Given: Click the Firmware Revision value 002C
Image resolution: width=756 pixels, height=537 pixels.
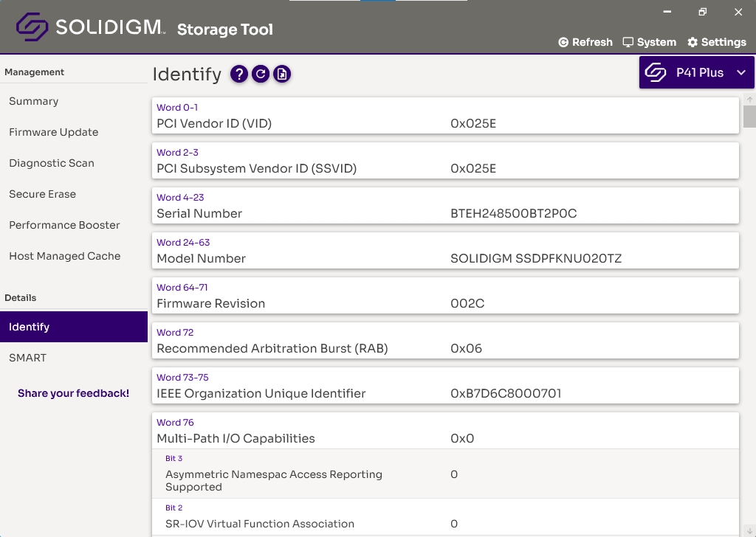Looking at the screenshot, I should (467, 303).
